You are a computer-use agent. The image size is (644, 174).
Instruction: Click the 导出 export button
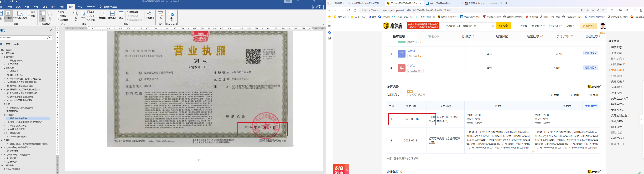coord(593,95)
